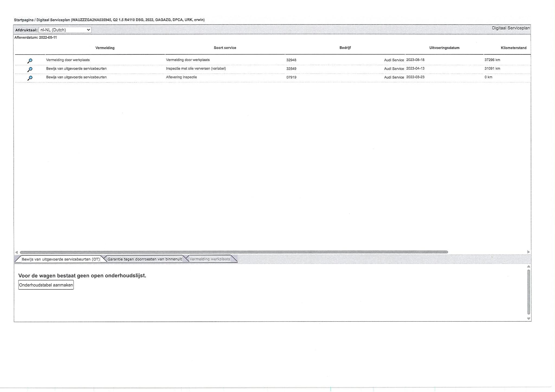Click the Uitvoeringsdatum column header

444,48
